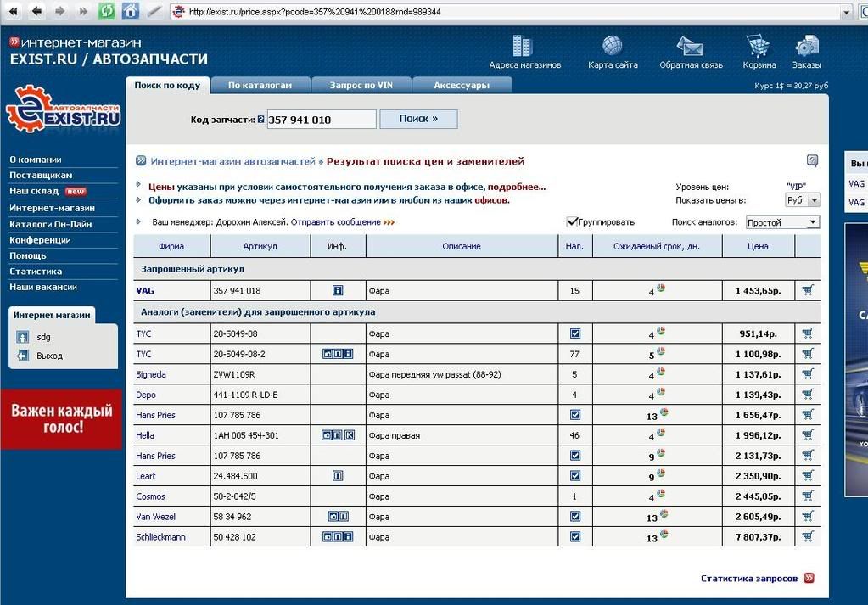Follow the офисов link
868x605 pixels.
491,200
